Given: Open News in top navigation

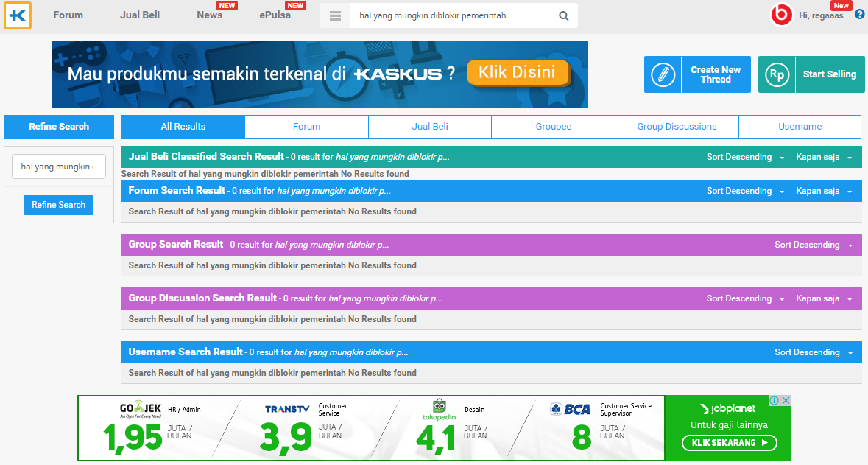Looking at the screenshot, I should 209,15.
